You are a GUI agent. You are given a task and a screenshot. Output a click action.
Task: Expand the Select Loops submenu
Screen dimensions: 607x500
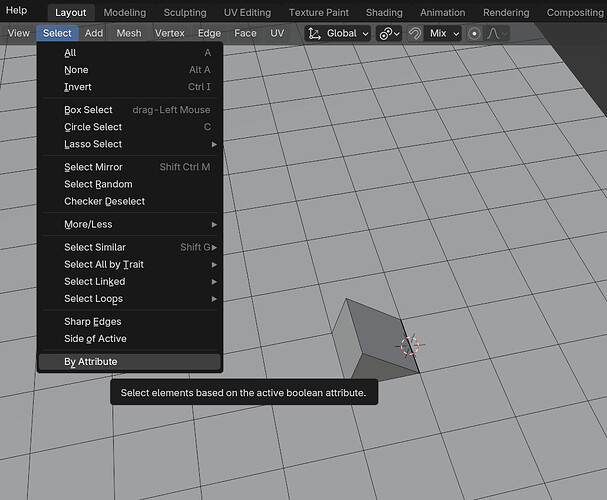130,298
